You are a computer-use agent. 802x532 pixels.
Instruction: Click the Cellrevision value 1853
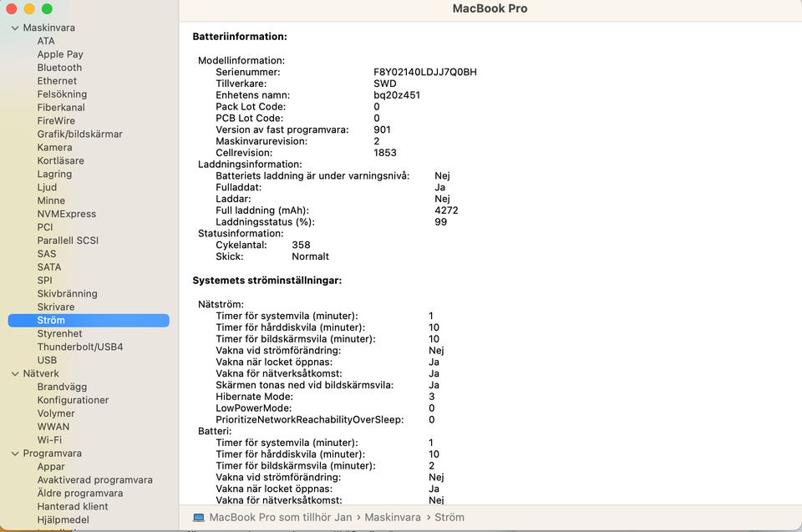[384, 153]
